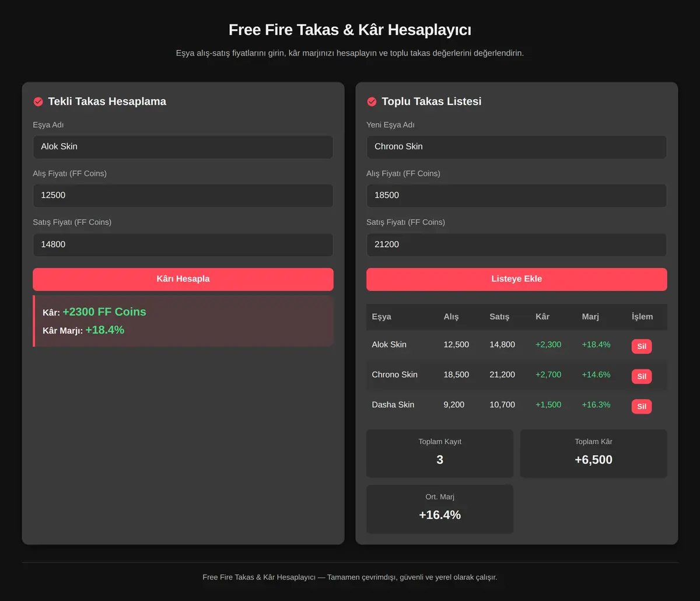Click the İşlem column header
Viewport: 700px width, 601px height.
(642, 317)
